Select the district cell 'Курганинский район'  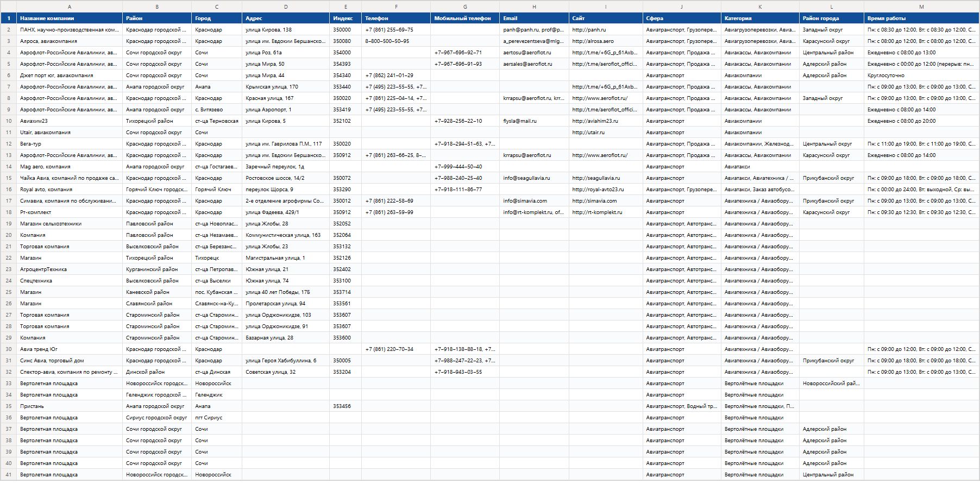(x=157, y=269)
